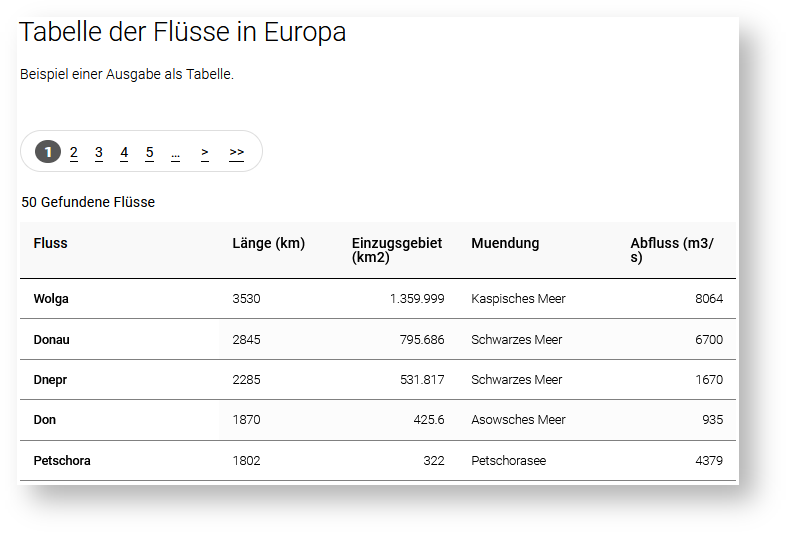Click the Abfluss (m3/s) column header
The image size is (787, 533).
(x=671, y=250)
